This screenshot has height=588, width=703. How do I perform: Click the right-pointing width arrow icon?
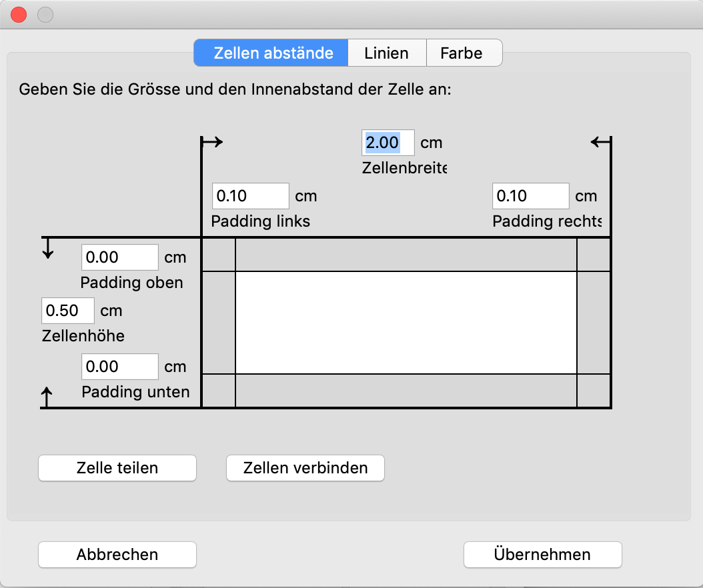click(213, 141)
